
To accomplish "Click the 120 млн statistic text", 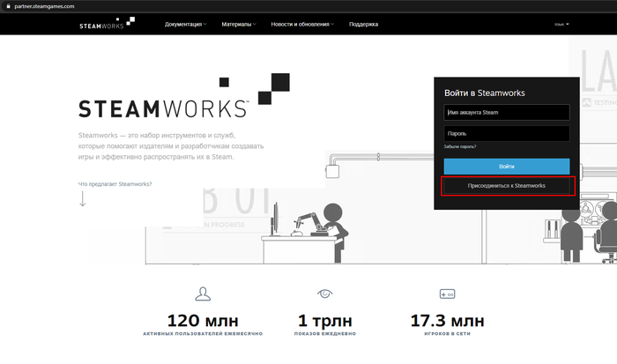I will (x=203, y=321).
